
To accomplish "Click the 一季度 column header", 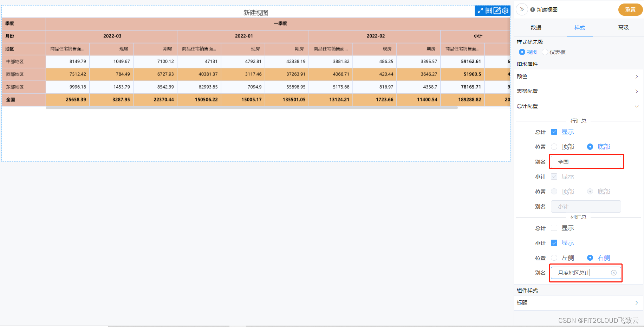I will coord(278,24).
